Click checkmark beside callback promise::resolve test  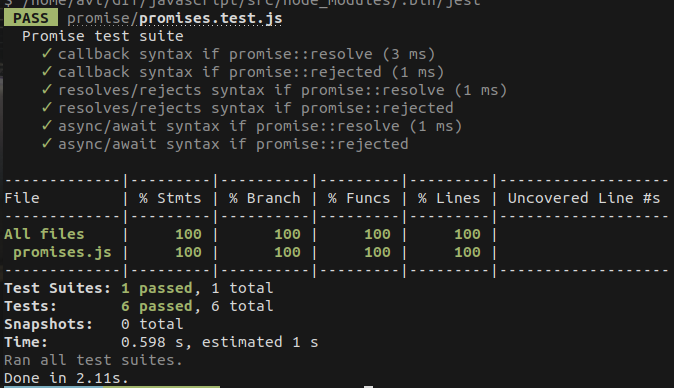[x=47, y=54]
